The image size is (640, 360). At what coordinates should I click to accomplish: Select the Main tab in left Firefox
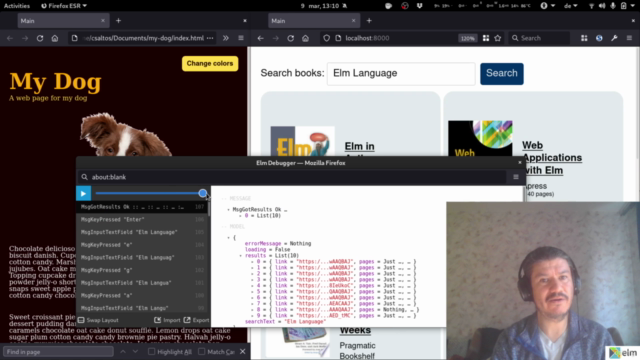coord(63,21)
